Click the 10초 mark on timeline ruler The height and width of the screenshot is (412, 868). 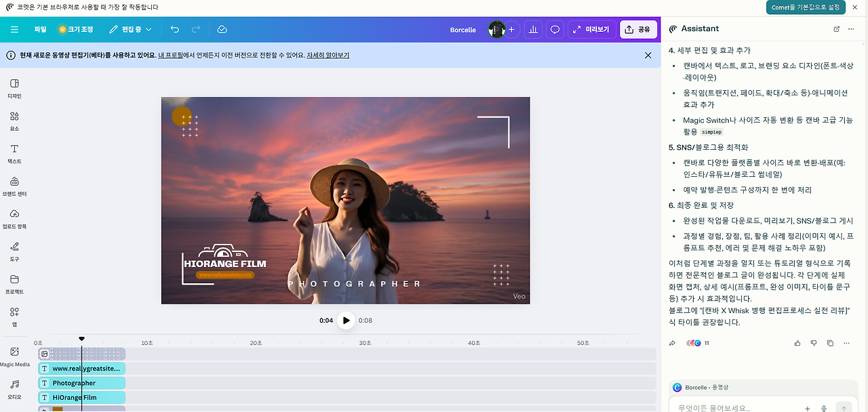[146, 343]
